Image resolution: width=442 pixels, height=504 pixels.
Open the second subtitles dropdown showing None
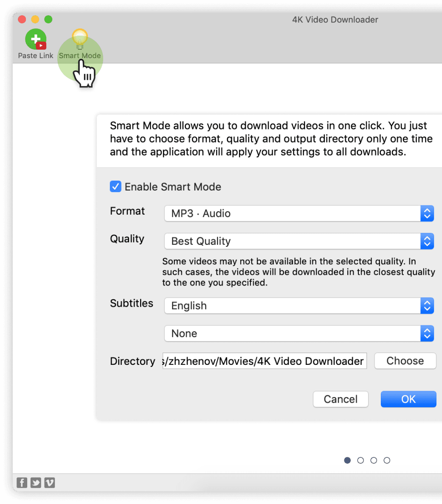coord(299,333)
